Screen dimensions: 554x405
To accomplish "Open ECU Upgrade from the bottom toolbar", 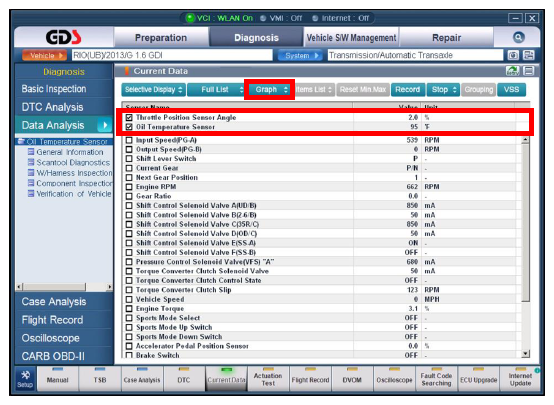I will coord(478,379).
